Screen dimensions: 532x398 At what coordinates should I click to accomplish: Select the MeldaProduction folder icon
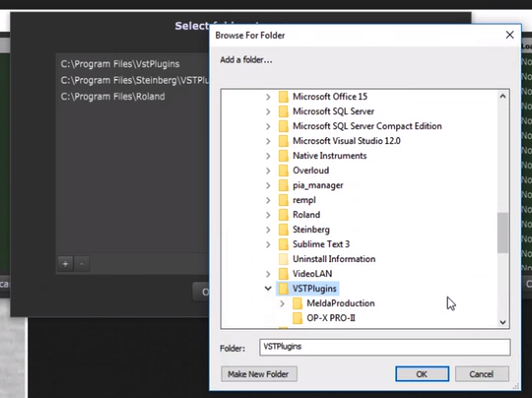[297, 303]
